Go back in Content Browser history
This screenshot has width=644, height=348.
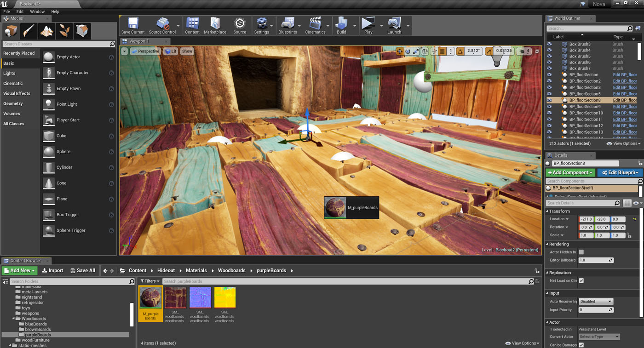pyautogui.click(x=105, y=271)
